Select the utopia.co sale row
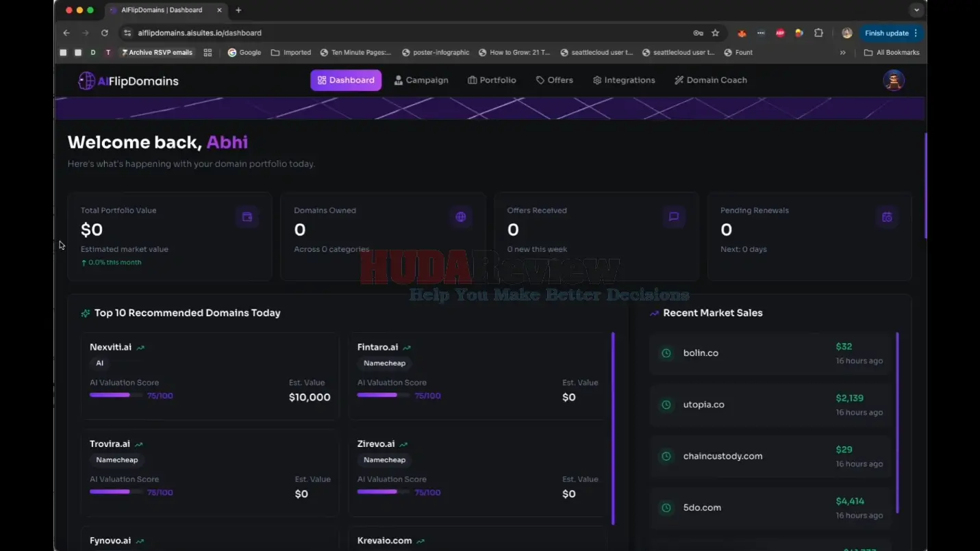 [x=770, y=405]
